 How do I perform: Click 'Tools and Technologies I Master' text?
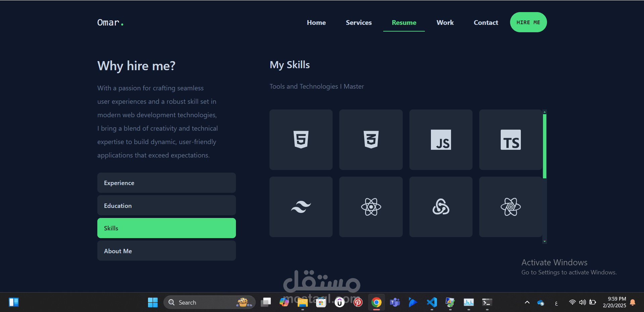tap(317, 86)
